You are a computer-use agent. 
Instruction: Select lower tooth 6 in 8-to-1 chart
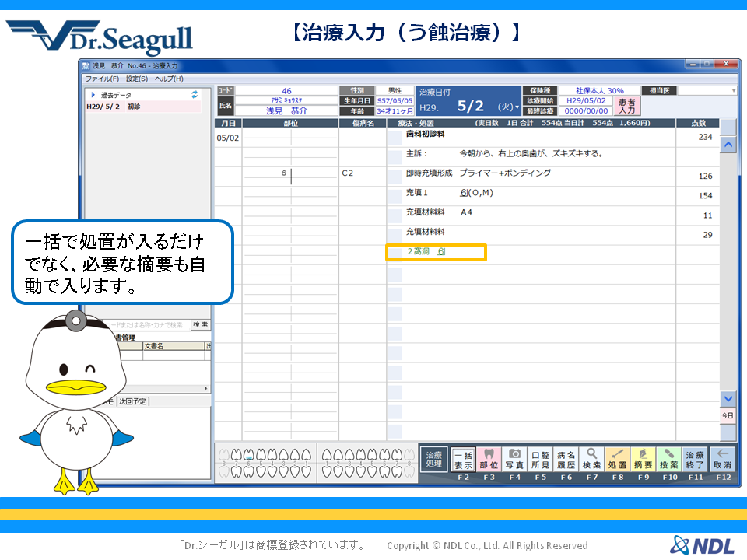coord(248,471)
